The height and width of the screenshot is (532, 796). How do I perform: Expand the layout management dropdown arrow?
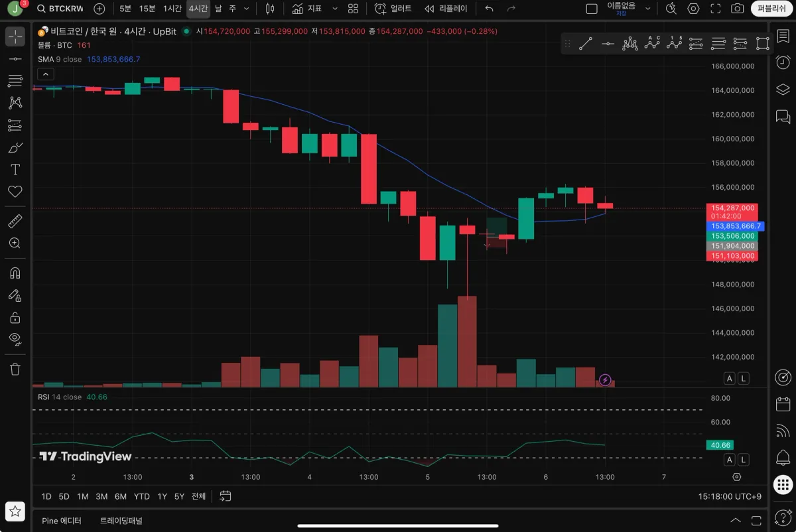click(648, 9)
